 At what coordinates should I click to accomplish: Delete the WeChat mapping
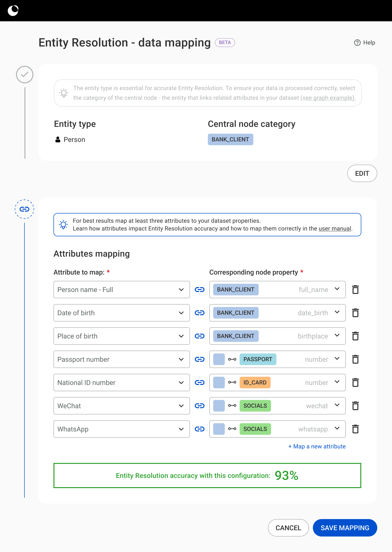(355, 406)
